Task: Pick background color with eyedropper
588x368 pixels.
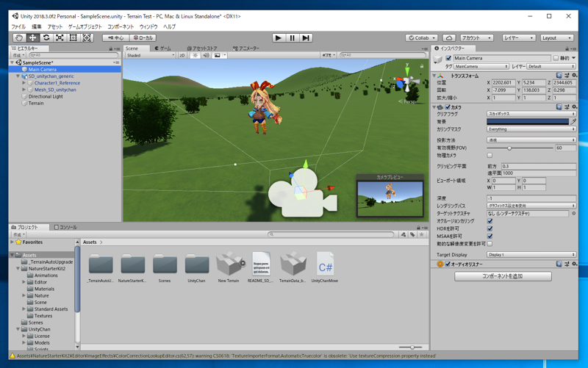Action: pyautogui.click(x=573, y=121)
